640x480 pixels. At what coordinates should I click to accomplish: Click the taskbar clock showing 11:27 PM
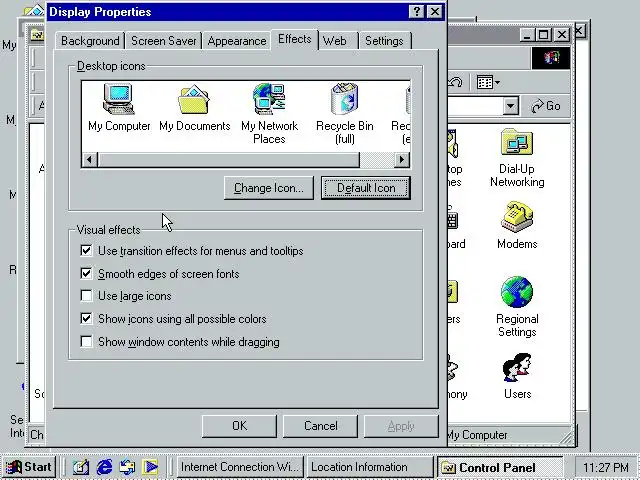(605, 467)
